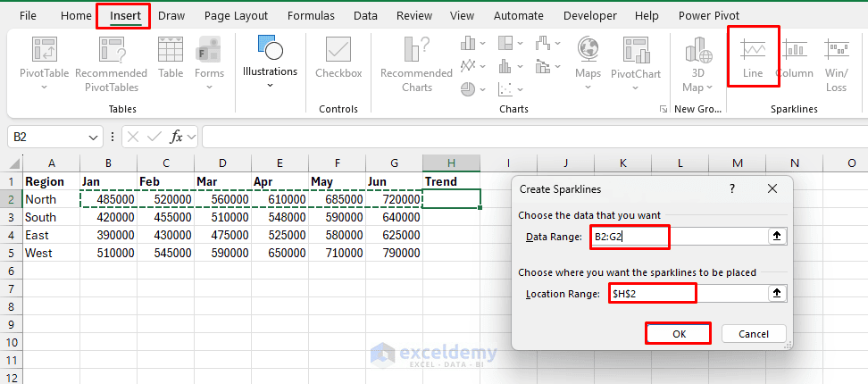The height and width of the screenshot is (384, 868).
Task: Click the Table icon in Tables group
Action: click(171, 49)
